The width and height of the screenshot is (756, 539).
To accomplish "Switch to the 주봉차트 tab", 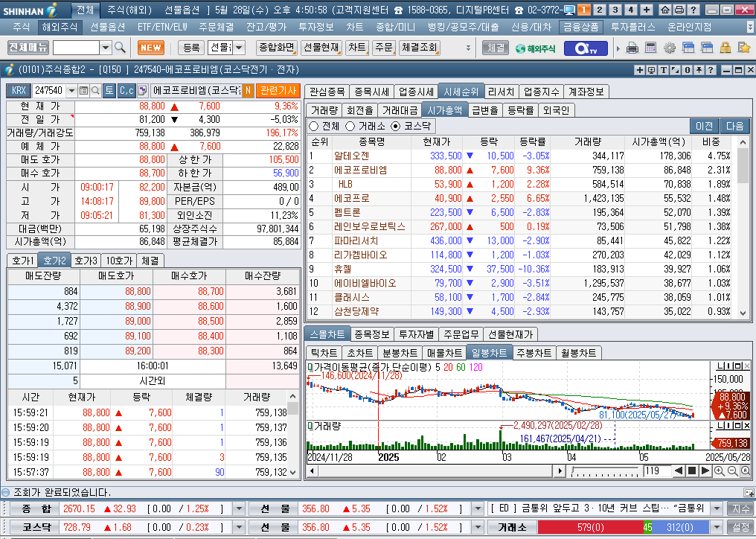I will (x=534, y=353).
